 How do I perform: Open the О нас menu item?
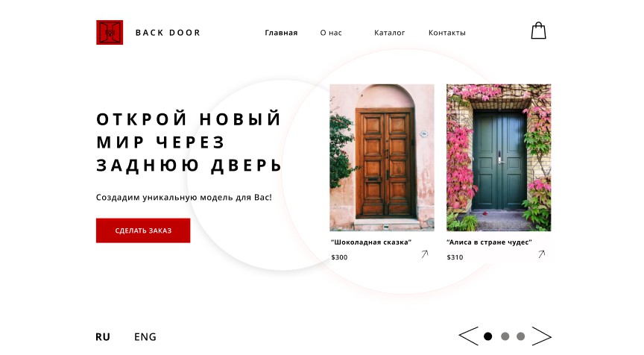click(x=331, y=33)
